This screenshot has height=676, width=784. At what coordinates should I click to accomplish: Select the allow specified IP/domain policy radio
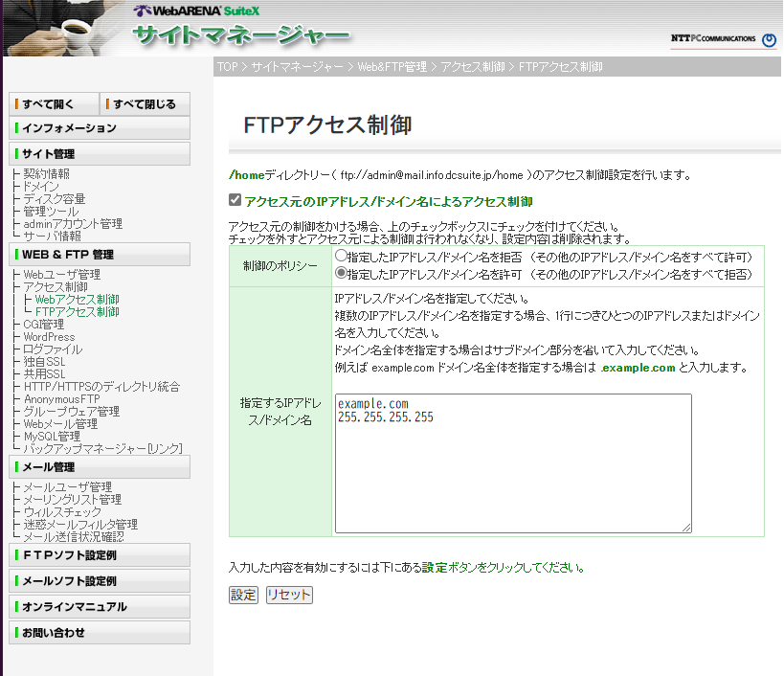coord(341,272)
